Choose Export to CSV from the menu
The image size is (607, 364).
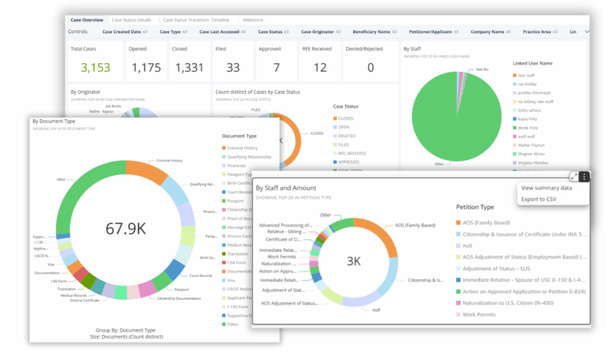pyautogui.click(x=540, y=199)
